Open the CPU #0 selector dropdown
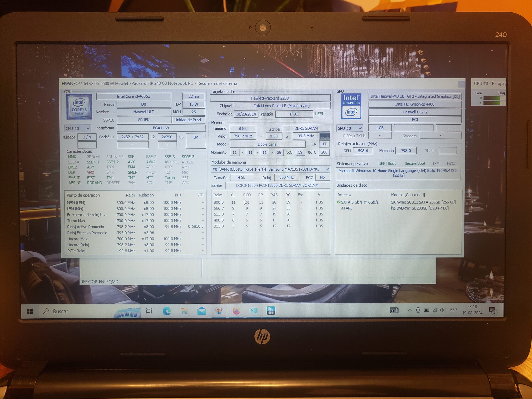 click(x=78, y=128)
